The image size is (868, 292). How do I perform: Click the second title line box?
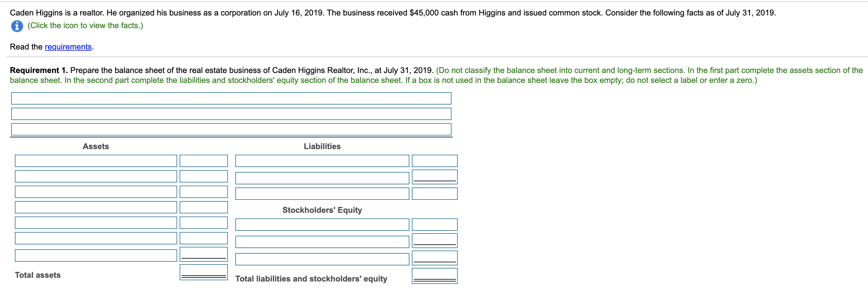tap(232, 114)
